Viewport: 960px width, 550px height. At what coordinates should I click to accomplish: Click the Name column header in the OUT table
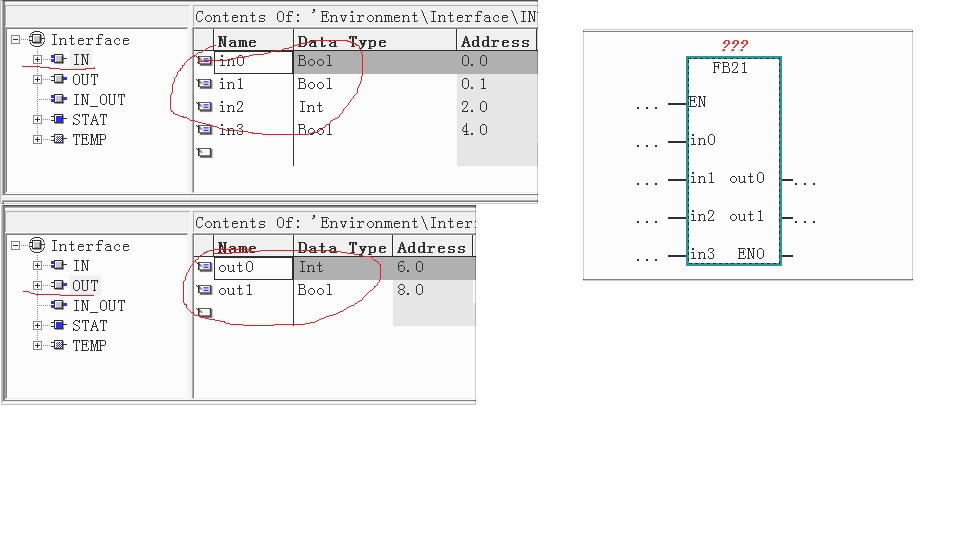pyautogui.click(x=253, y=247)
